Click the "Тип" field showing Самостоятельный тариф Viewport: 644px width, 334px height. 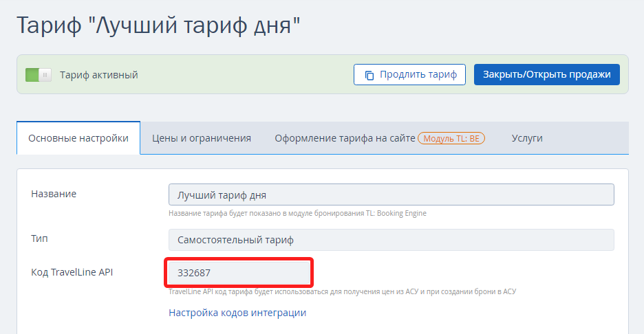[x=391, y=240]
